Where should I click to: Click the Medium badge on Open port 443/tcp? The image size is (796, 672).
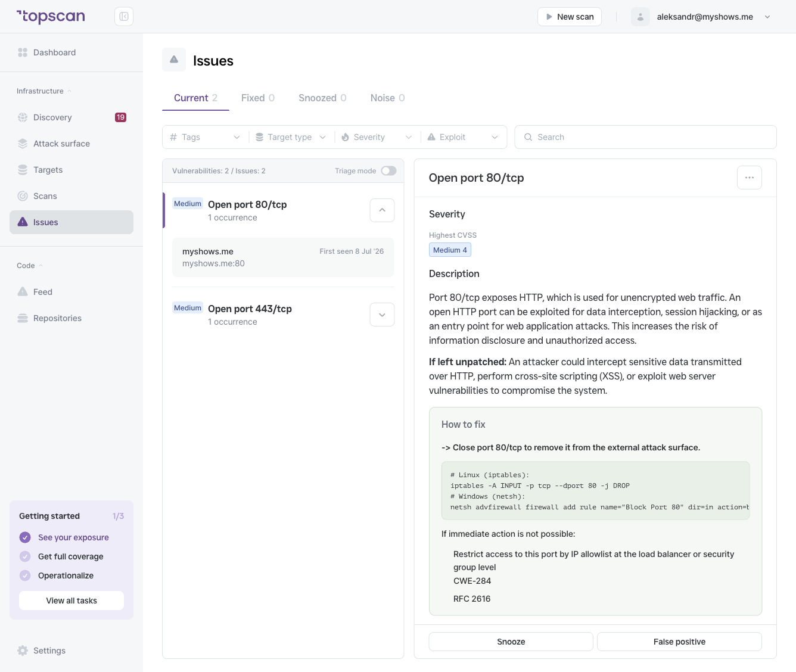click(x=188, y=308)
